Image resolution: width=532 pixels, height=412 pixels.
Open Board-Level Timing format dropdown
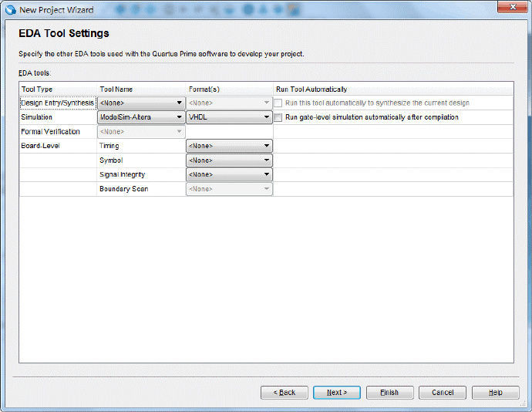(x=229, y=146)
